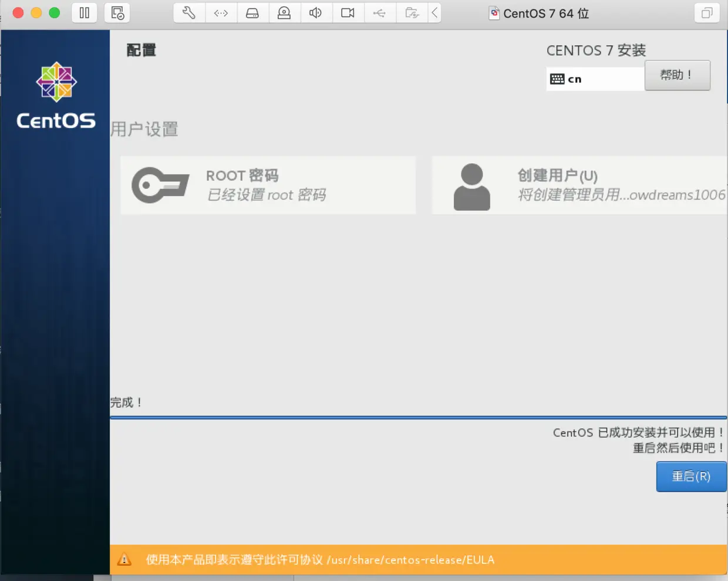
Task: Pause the CentOS 7 virtual machine
Action: [x=84, y=12]
